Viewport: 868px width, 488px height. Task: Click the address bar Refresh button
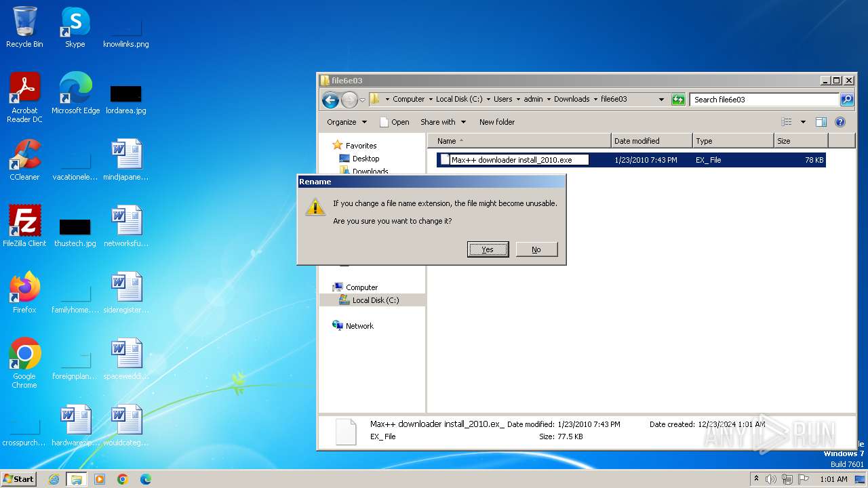coord(678,100)
